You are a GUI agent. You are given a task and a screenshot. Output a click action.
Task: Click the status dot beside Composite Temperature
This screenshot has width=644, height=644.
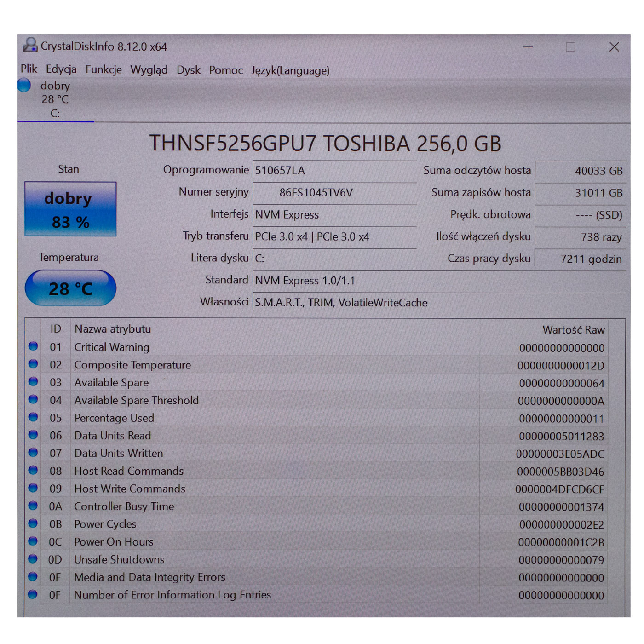point(33,364)
